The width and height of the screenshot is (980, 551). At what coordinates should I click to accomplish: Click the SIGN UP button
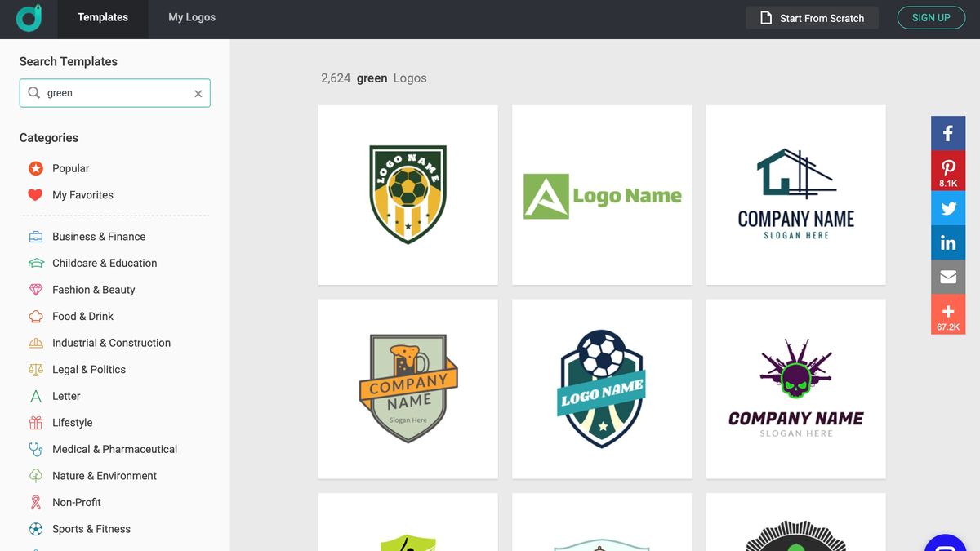pos(931,18)
